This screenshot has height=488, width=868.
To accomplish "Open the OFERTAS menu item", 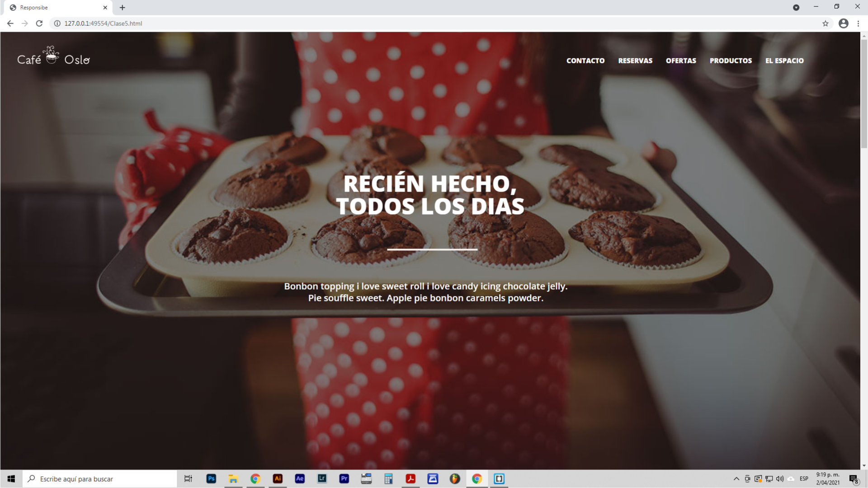I will click(x=681, y=61).
